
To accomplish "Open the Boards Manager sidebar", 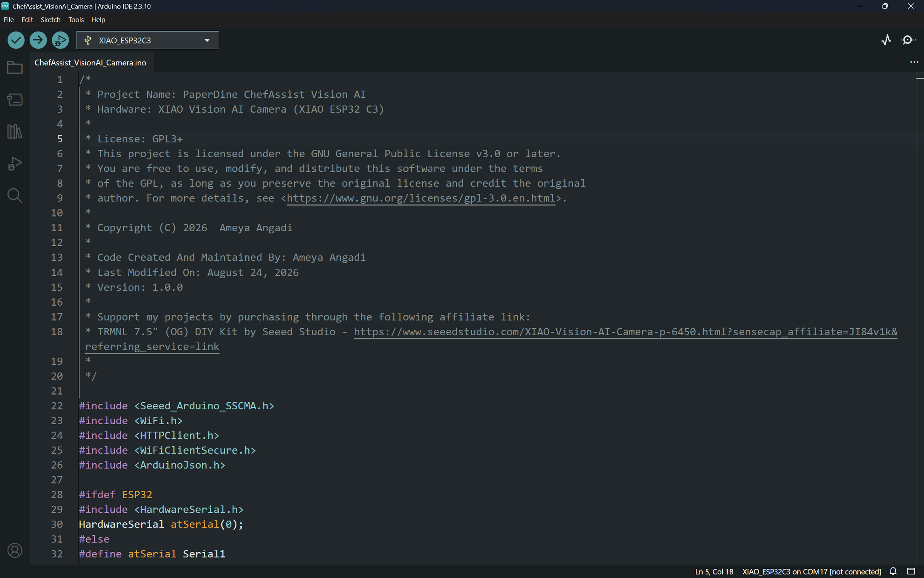I will 15,99.
